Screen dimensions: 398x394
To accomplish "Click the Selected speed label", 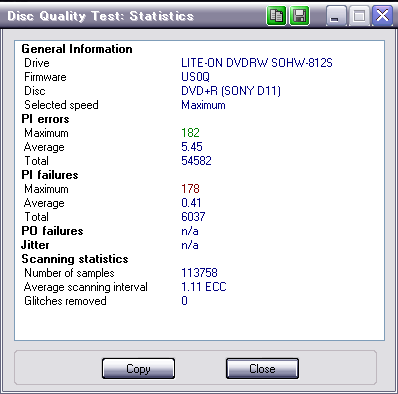I will 61,105.
